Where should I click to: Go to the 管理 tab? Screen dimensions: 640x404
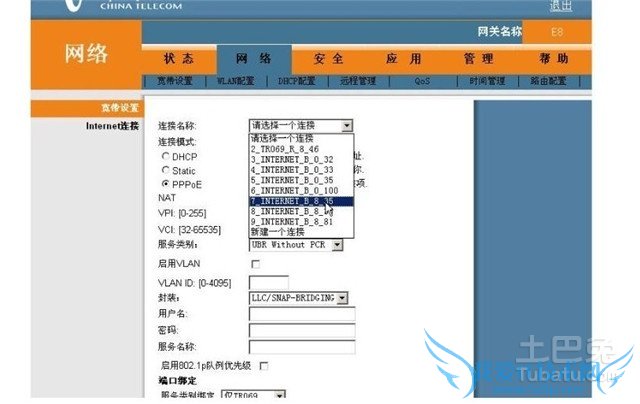click(478, 59)
